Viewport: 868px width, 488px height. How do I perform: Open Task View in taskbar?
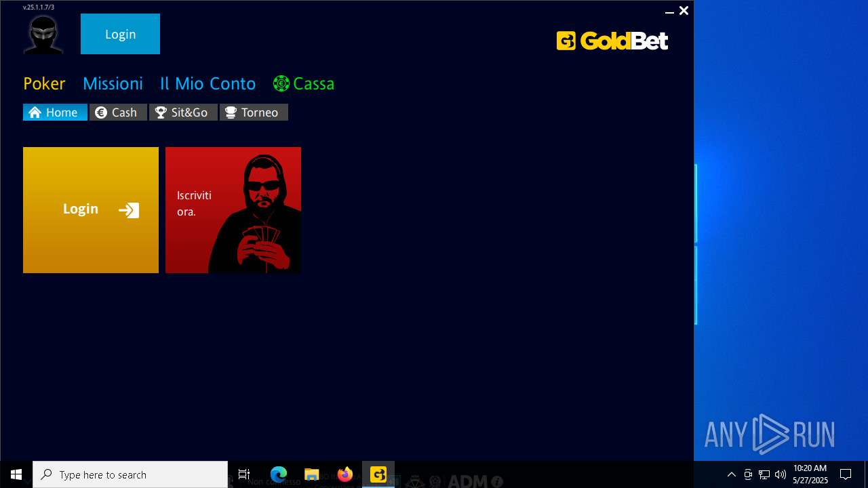click(244, 474)
